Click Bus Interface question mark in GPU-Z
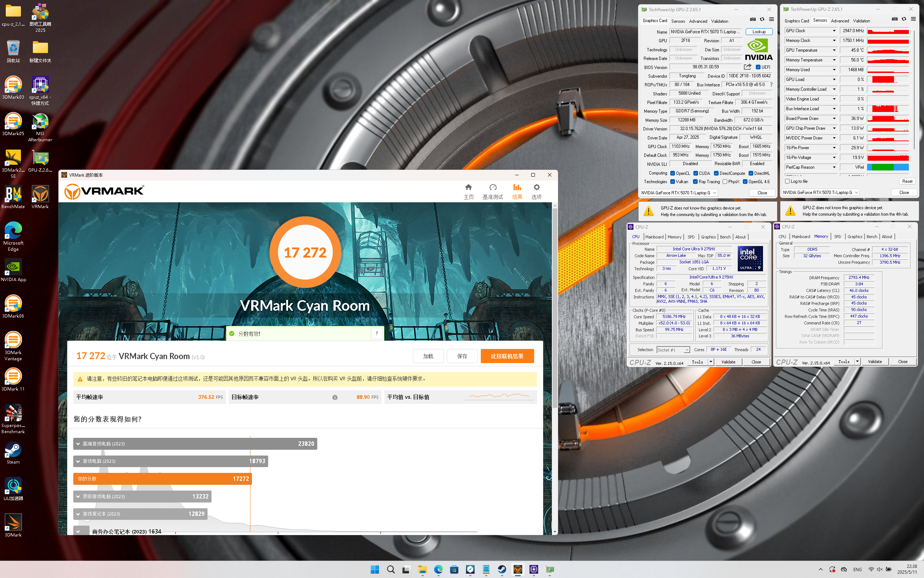Viewport: 924px width, 578px height. pyautogui.click(x=771, y=85)
